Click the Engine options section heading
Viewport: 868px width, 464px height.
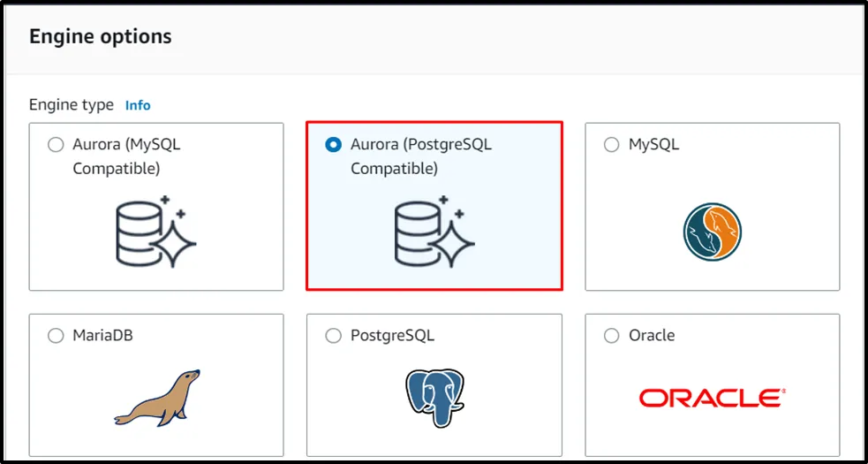coord(101,37)
